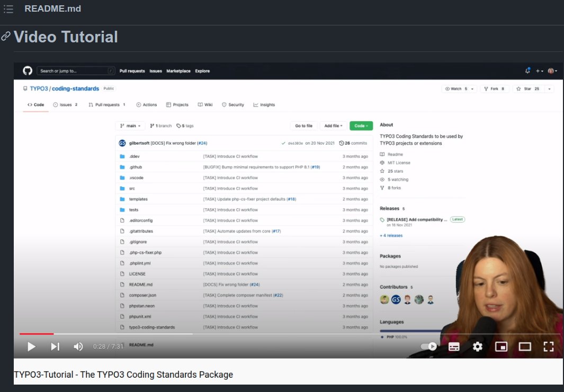Viewport: 564px width, 392px height.
Task: Toggle autoplay switch in player
Action: (x=429, y=346)
